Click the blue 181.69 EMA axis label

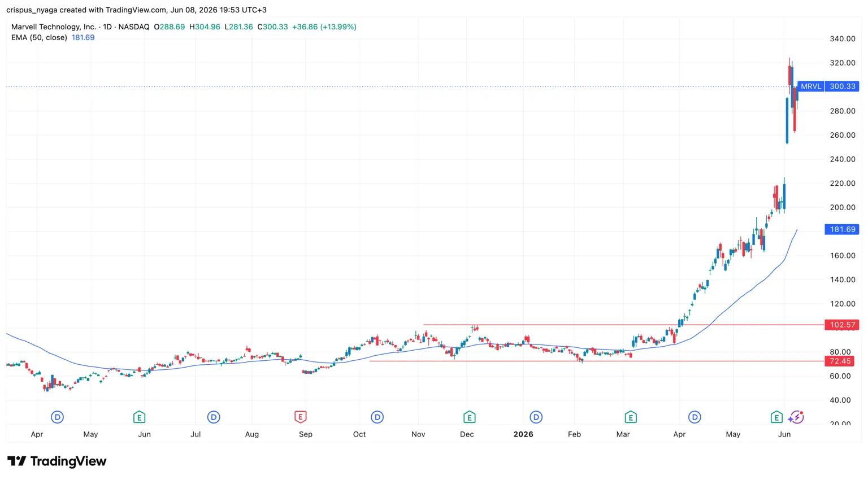[843, 229]
